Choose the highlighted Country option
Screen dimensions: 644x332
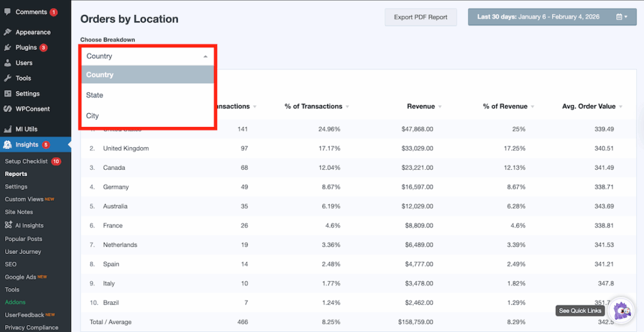[x=100, y=75]
